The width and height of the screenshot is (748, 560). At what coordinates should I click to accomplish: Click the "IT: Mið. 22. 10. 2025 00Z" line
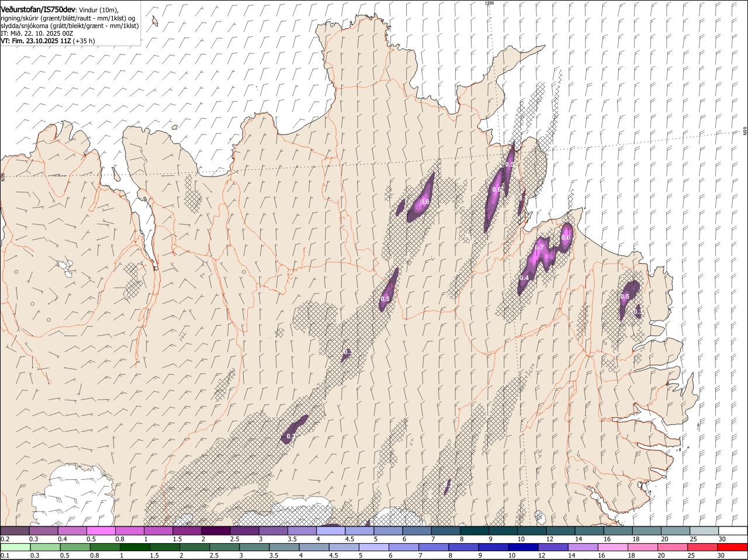[37, 33]
